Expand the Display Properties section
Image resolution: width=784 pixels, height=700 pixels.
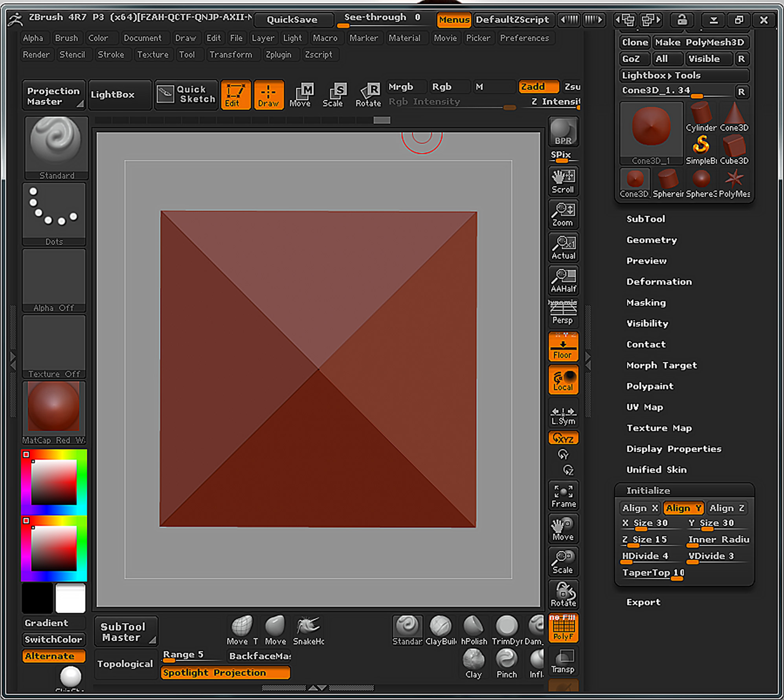[674, 449]
